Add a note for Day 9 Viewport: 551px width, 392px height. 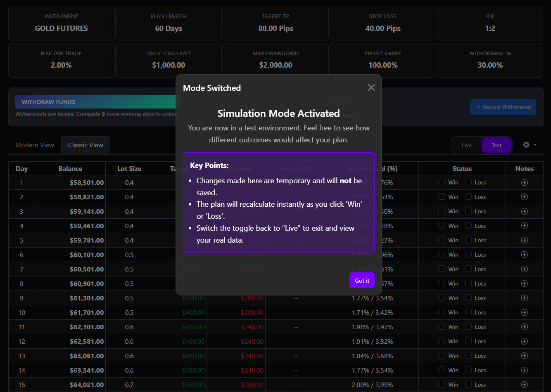[x=524, y=298]
